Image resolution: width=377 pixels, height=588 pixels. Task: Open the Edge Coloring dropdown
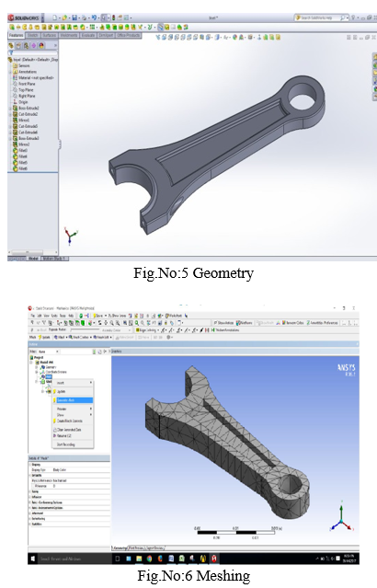pos(147,330)
